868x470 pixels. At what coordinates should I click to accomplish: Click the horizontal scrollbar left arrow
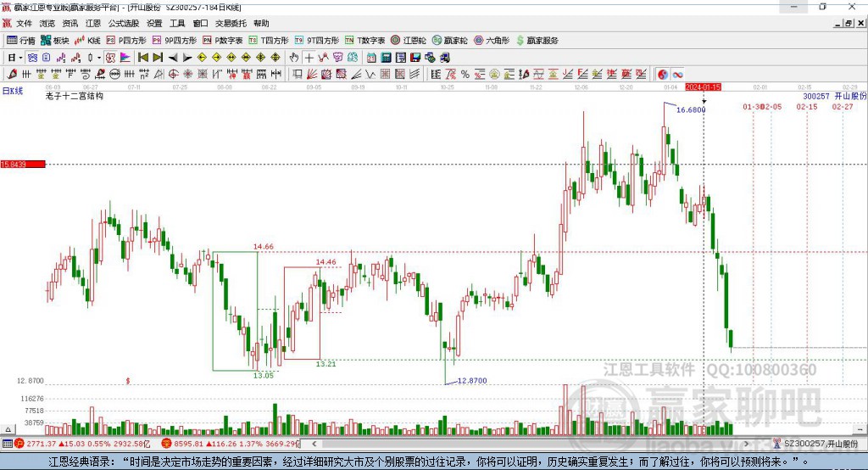point(314,444)
